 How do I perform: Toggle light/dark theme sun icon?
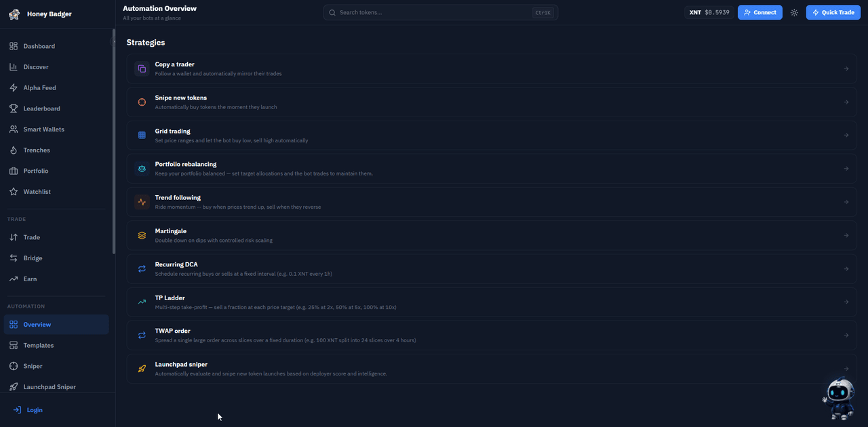[x=794, y=13]
